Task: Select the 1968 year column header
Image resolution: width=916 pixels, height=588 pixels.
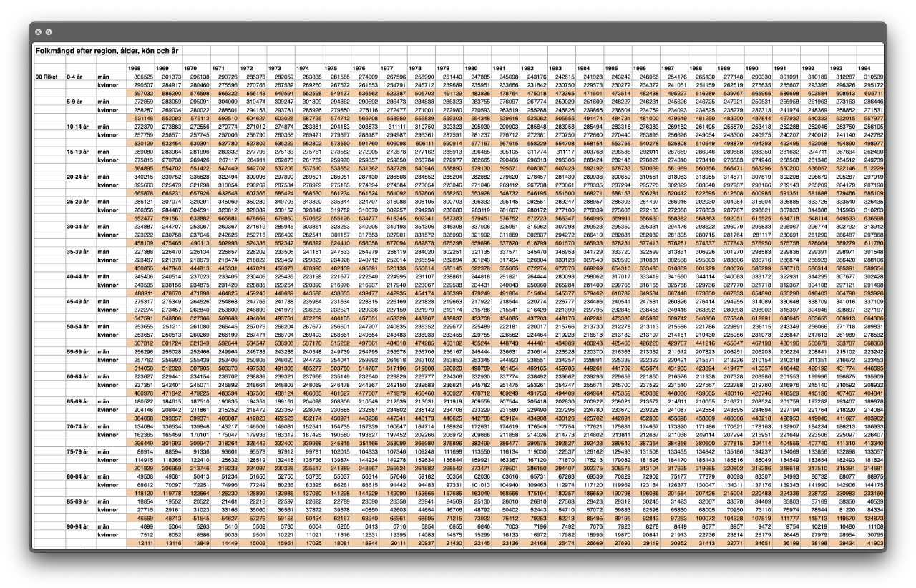Action: tap(134, 68)
